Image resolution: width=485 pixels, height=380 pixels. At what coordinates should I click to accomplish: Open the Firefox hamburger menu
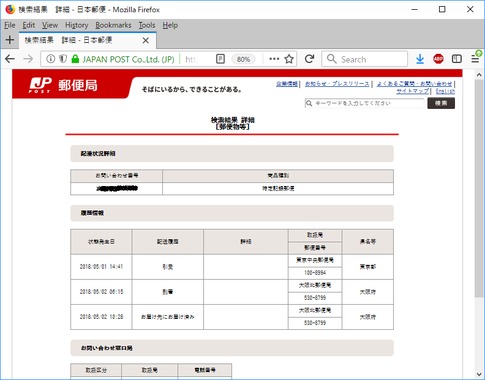pos(475,59)
